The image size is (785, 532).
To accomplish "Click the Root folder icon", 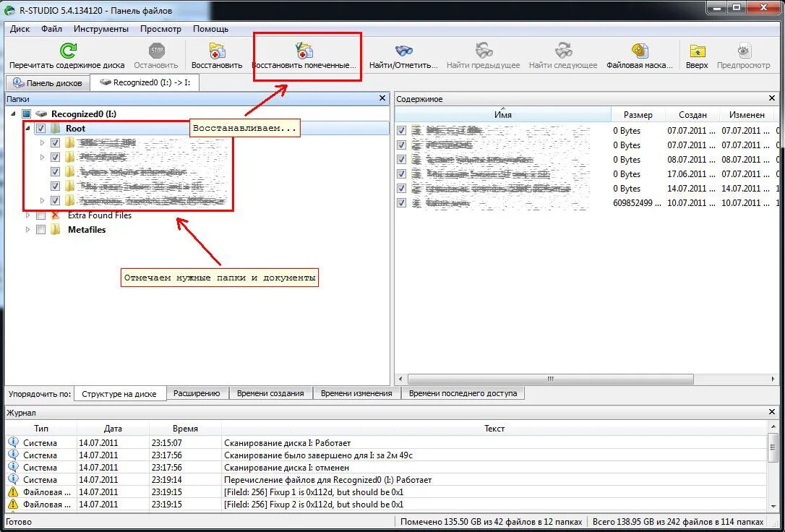I will (x=56, y=129).
